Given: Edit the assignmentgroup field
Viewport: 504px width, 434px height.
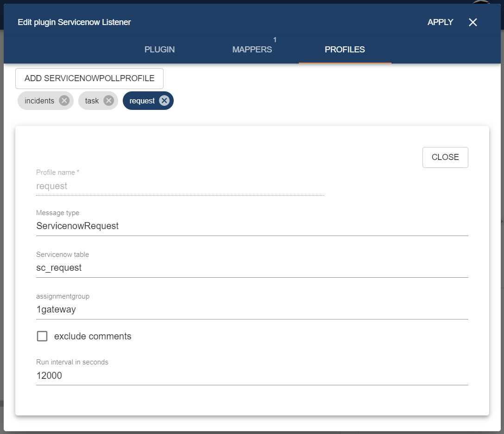Looking at the screenshot, I should tap(252, 310).
